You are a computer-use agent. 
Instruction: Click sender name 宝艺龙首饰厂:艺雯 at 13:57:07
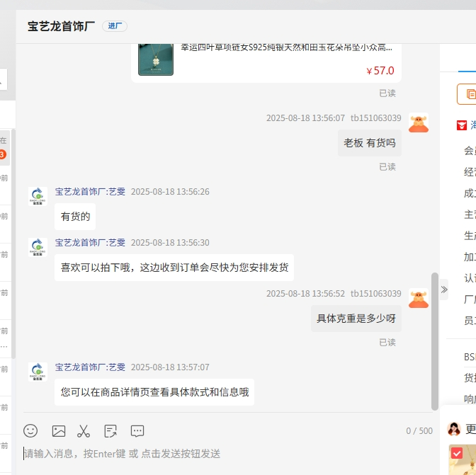tap(90, 367)
